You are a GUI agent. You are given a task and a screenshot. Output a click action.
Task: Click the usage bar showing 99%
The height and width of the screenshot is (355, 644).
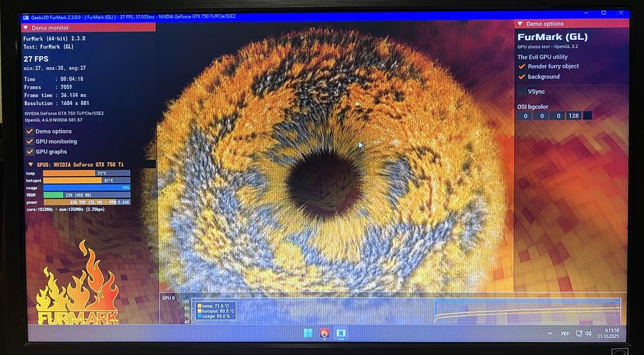pos(87,187)
